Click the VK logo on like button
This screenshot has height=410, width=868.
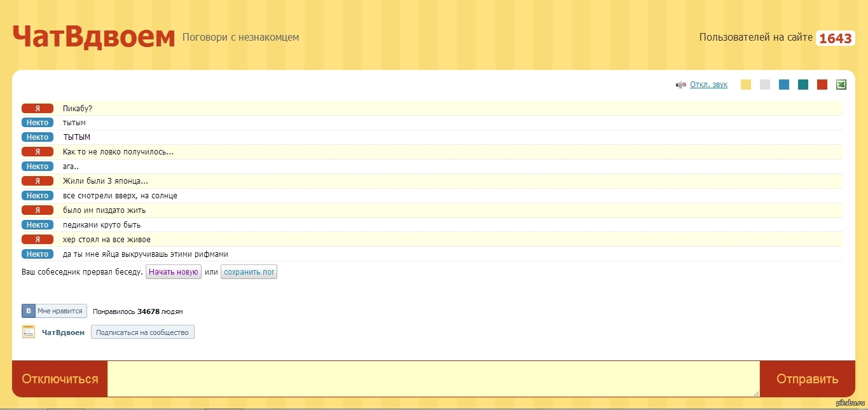pos(29,311)
